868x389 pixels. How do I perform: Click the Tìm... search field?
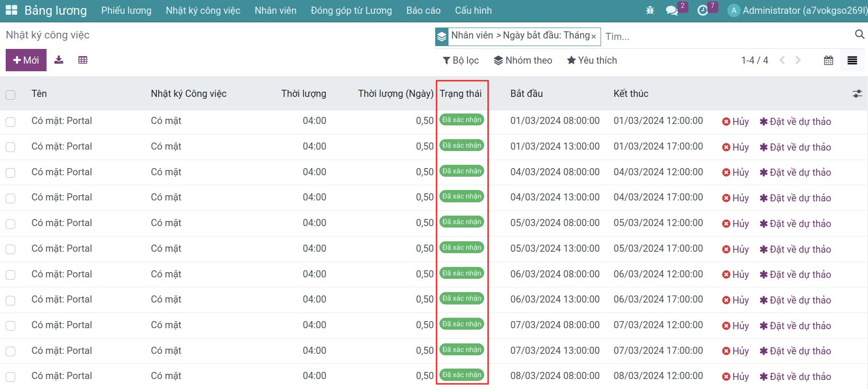point(727,37)
